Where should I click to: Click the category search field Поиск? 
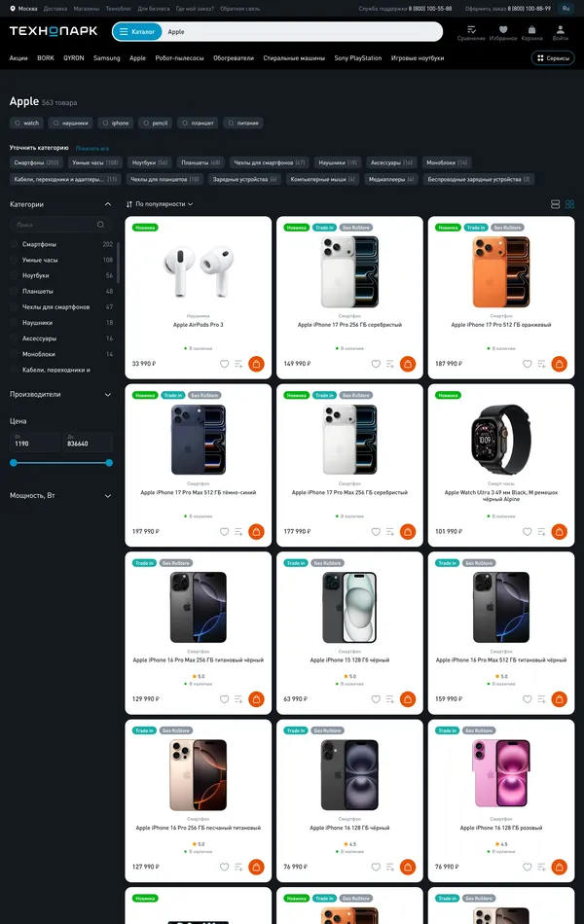54,225
